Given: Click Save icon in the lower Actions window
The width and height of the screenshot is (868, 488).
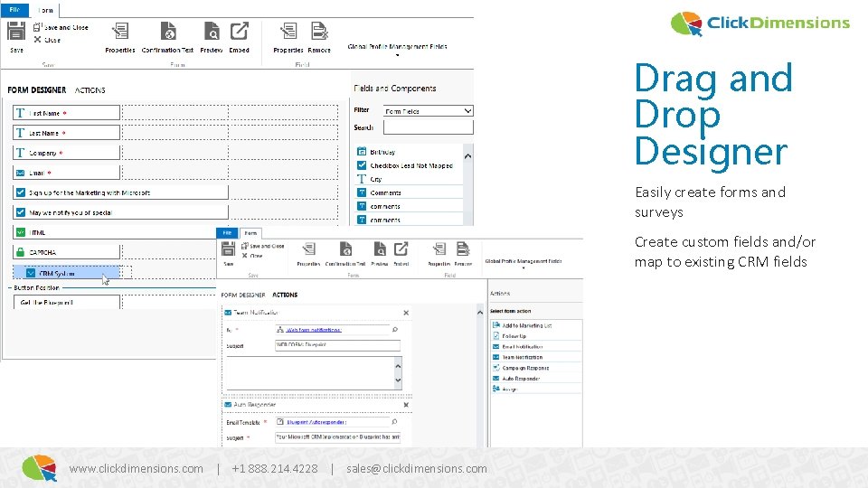Looking at the screenshot, I should (x=228, y=249).
